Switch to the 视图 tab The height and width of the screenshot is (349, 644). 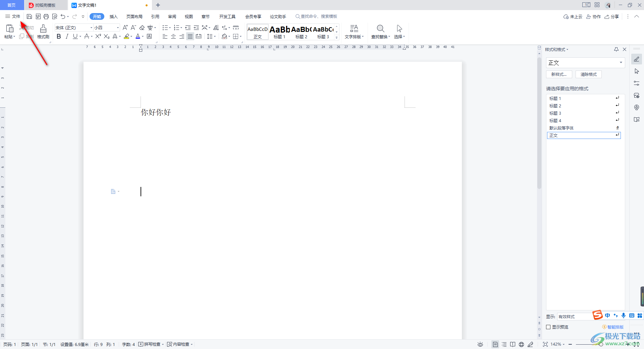189,16
